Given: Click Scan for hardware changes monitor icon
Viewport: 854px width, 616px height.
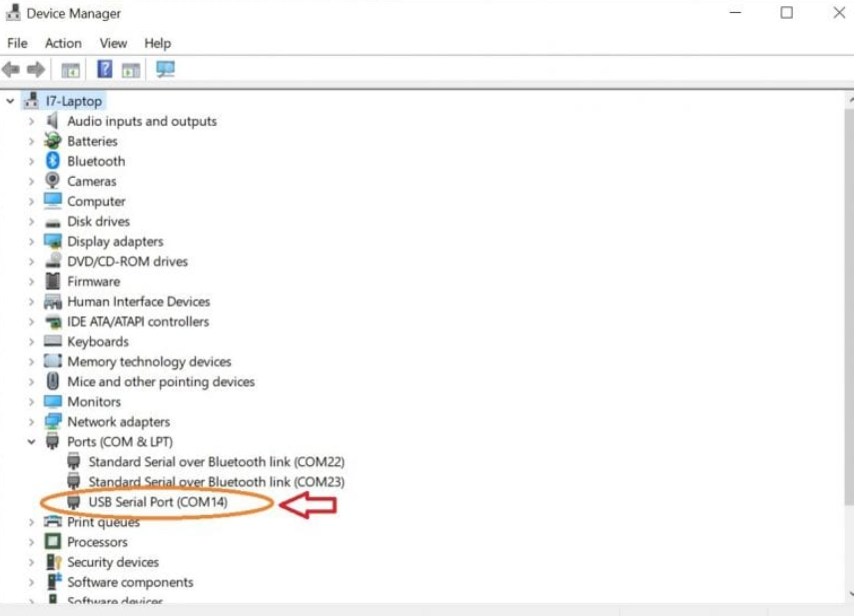Looking at the screenshot, I should point(166,70).
